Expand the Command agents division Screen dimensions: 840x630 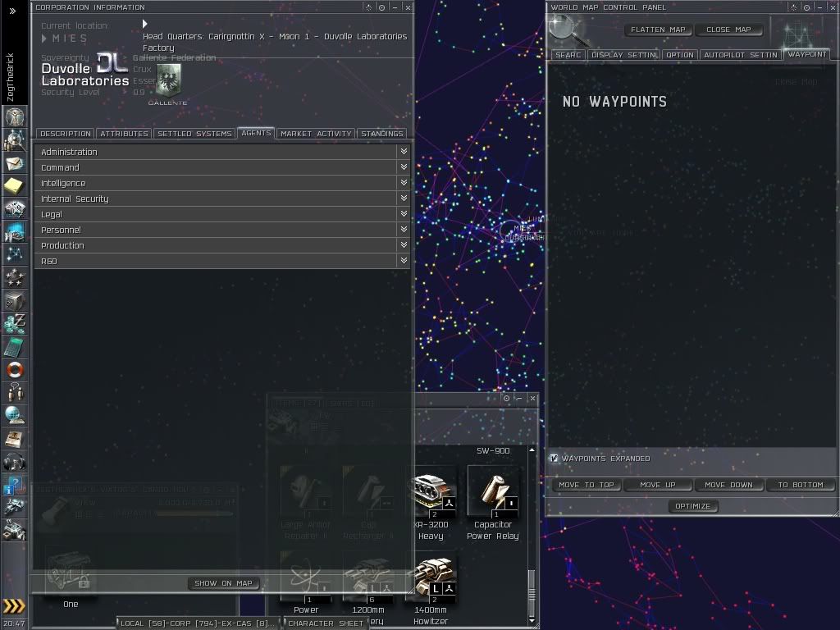(222, 167)
